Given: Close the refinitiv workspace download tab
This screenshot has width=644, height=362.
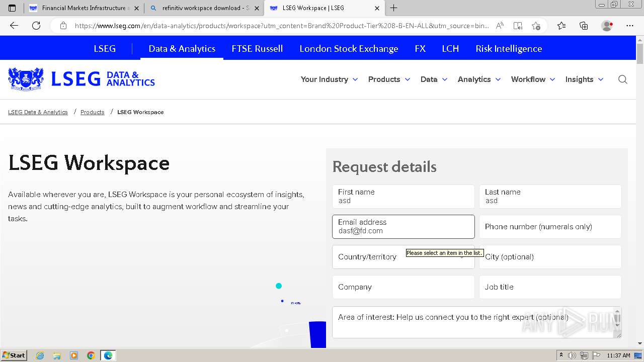Looking at the screenshot, I should [257, 8].
